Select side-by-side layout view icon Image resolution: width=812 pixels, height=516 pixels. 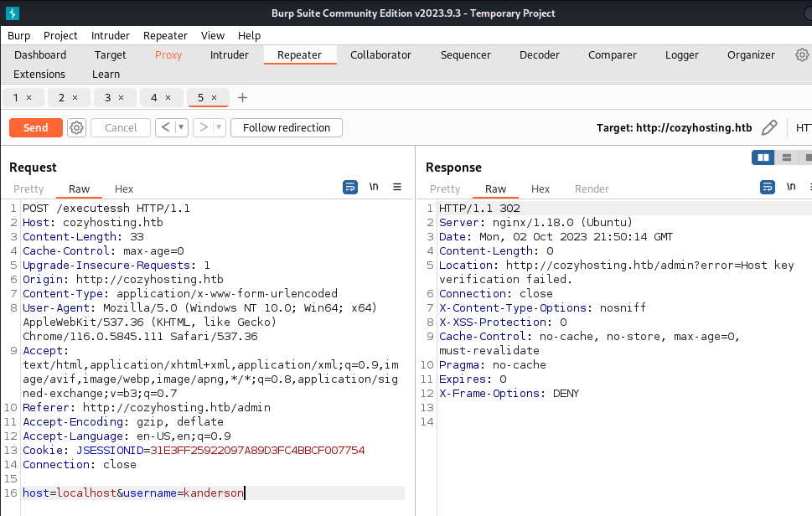(x=763, y=157)
